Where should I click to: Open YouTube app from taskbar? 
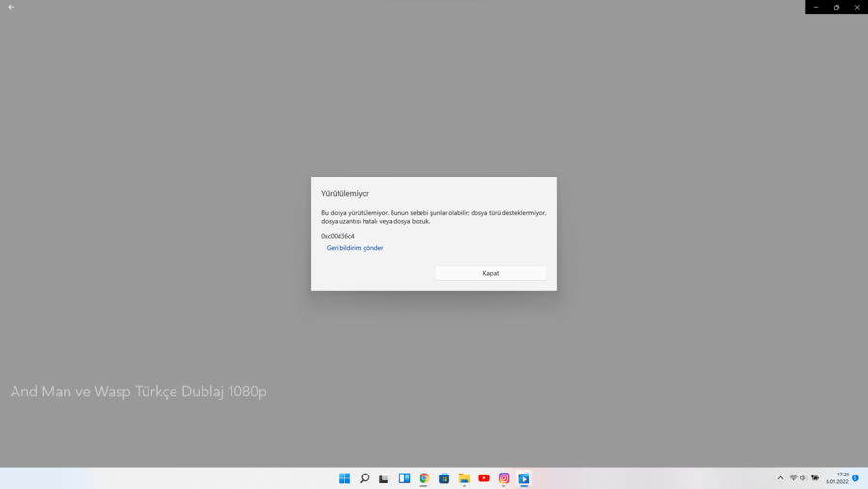(x=484, y=478)
